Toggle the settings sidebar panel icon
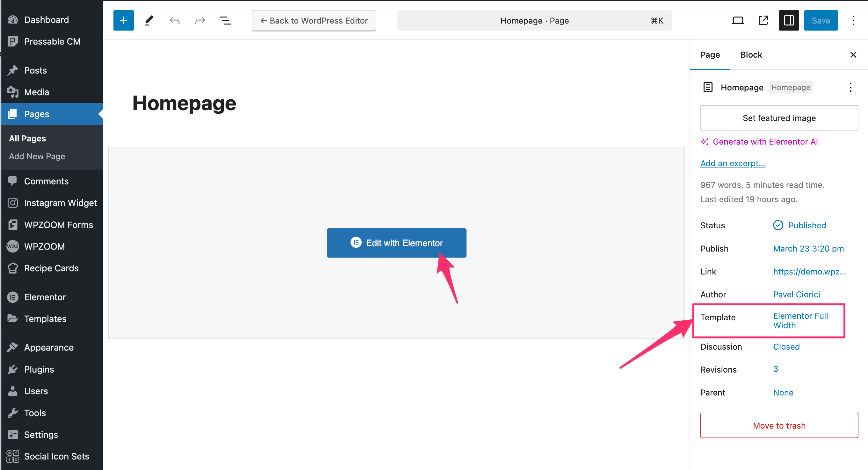 [x=788, y=20]
